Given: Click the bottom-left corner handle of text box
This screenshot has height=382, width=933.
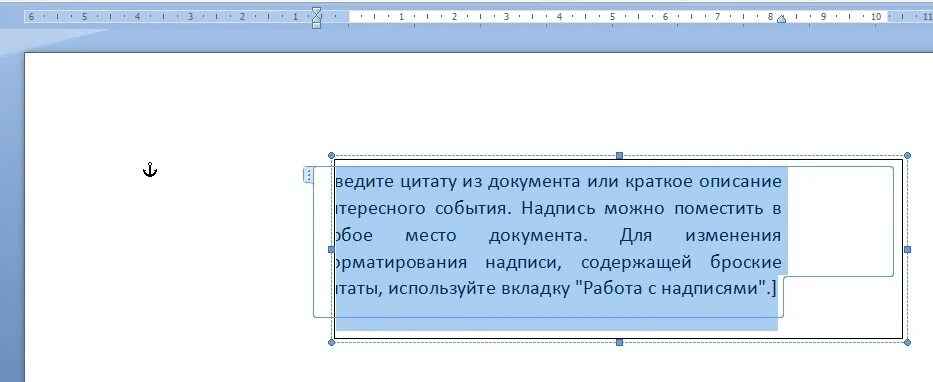Looking at the screenshot, I should click(x=331, y=342).
